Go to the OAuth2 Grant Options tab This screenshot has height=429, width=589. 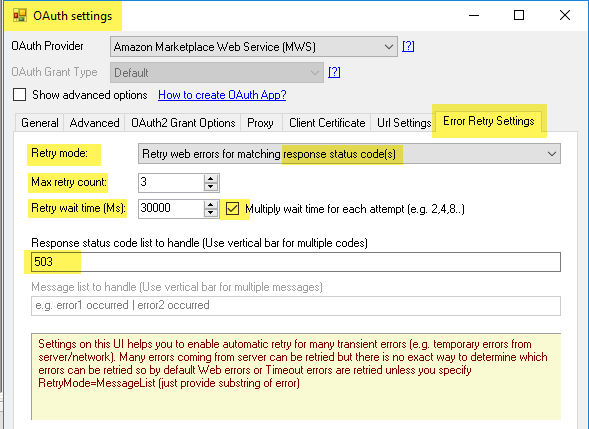183,123
